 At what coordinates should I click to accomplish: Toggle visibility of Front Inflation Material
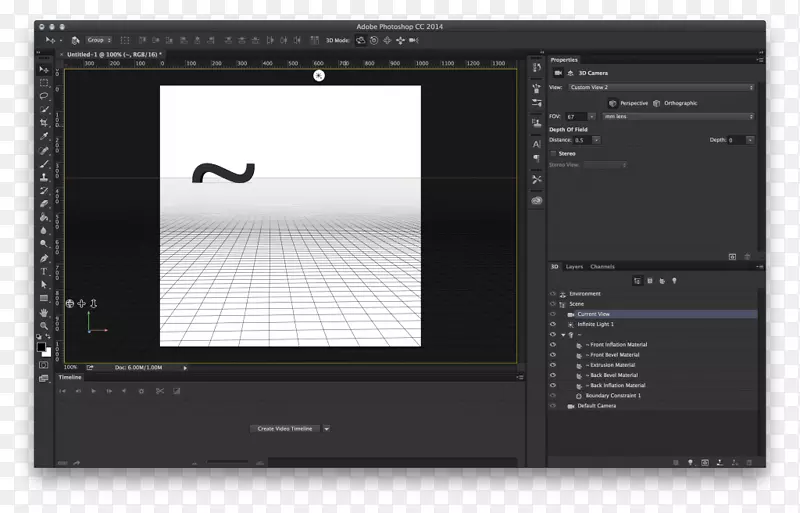click(552, 345)
